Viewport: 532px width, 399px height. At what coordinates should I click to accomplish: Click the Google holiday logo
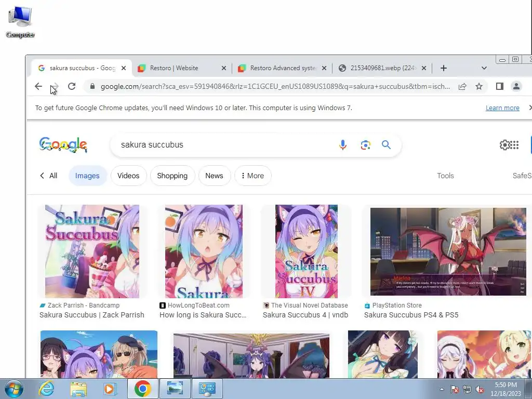63,145
